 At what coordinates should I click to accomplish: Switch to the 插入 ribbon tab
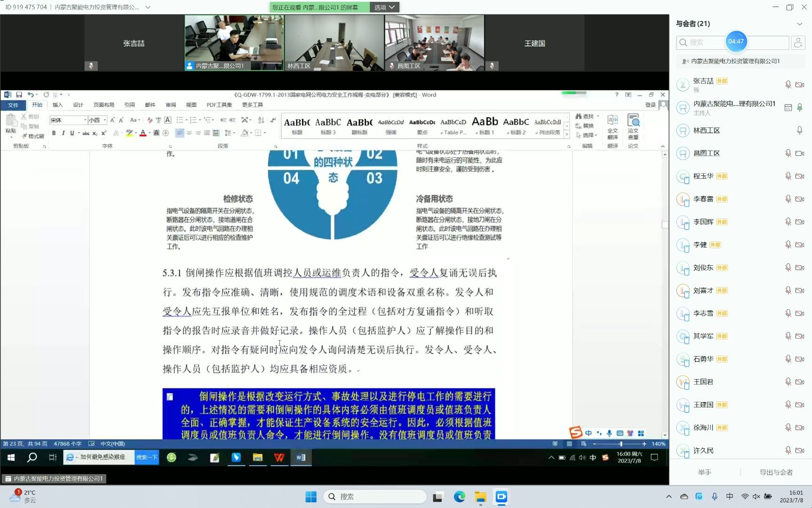57,105
